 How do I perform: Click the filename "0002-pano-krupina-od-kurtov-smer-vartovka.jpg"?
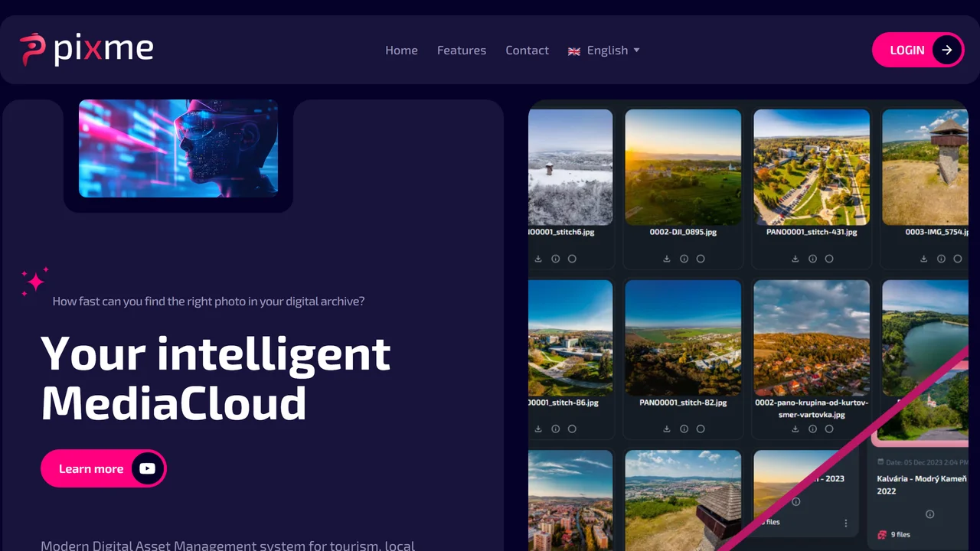tap(812, 408)
